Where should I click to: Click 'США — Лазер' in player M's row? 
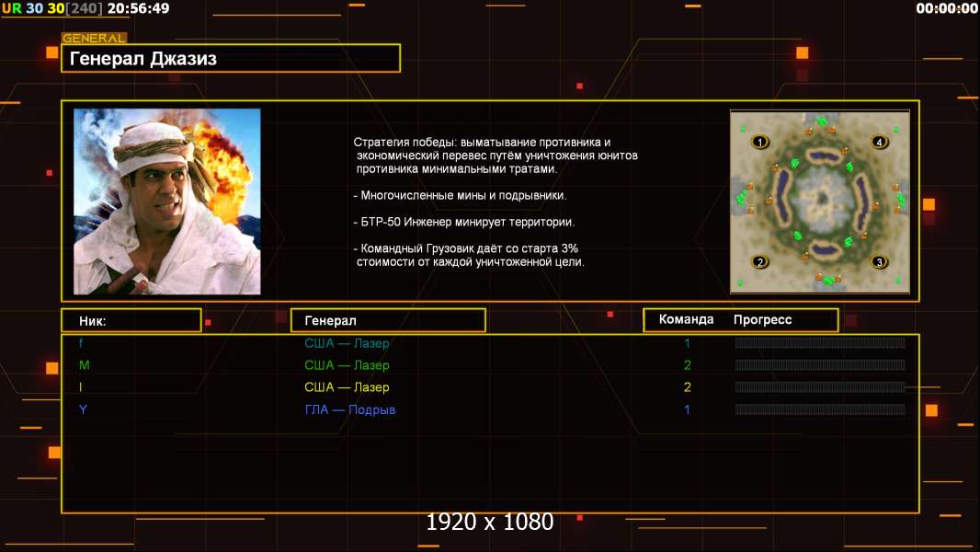tap(347, 365)
